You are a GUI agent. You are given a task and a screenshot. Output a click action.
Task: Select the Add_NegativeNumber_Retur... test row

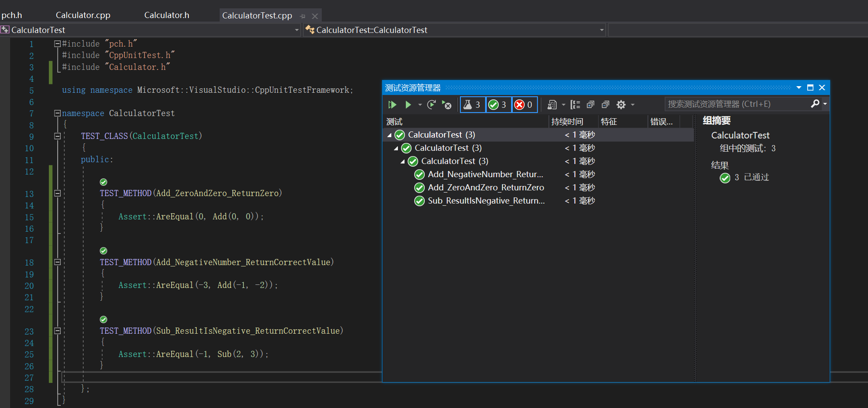coord(538,175)
